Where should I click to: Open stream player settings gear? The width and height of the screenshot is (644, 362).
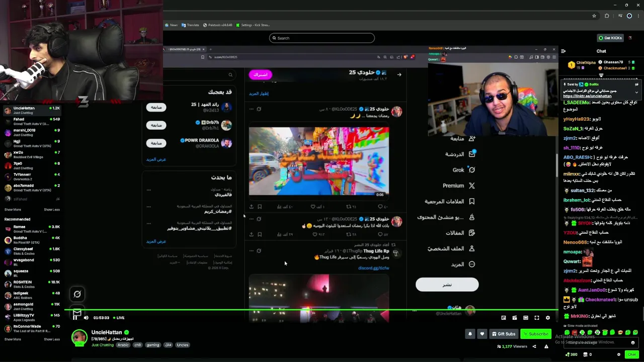[548, 318]
